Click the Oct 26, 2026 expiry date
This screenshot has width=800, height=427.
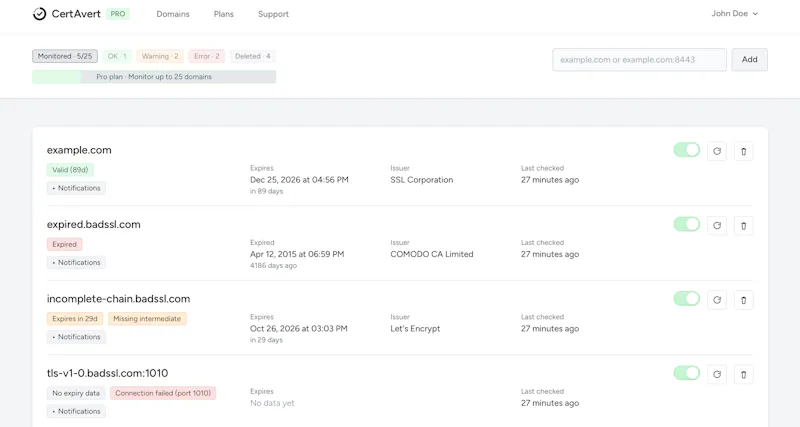(299, 329)
